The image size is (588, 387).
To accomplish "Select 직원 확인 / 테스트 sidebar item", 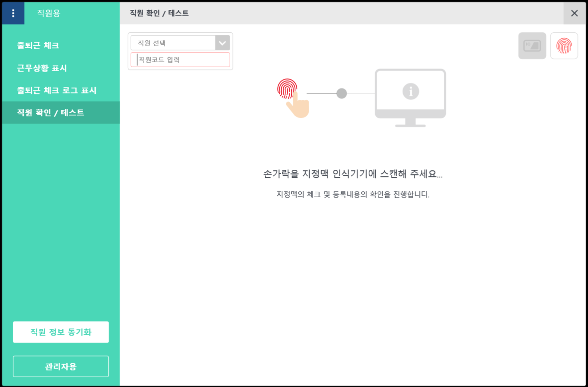I will click(51, 113).
